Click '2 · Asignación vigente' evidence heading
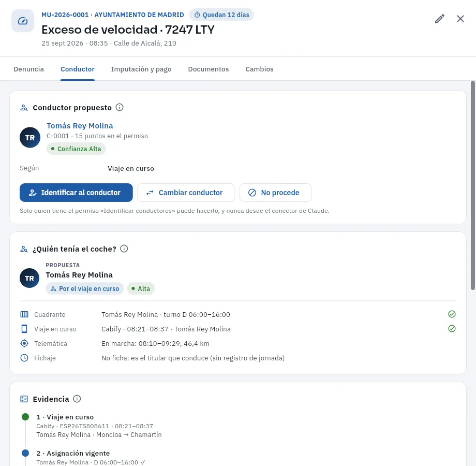This screenshot has width=476, height=466. click(x=73, y=453)
